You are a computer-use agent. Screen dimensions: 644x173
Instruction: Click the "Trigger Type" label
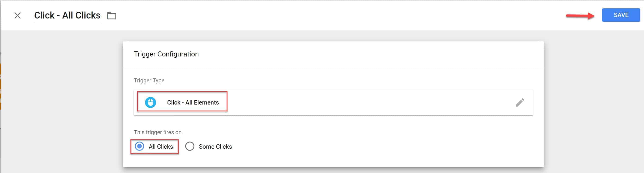click(x=149, y=80)
